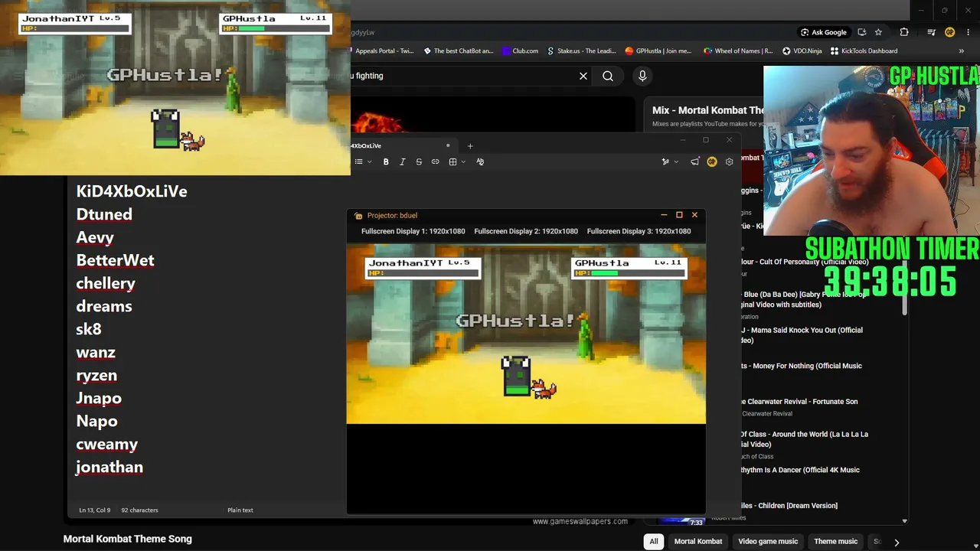980x551 pixels.
Task: Click the name BetterWet in the notes list
Action: (x=115, y=260)
